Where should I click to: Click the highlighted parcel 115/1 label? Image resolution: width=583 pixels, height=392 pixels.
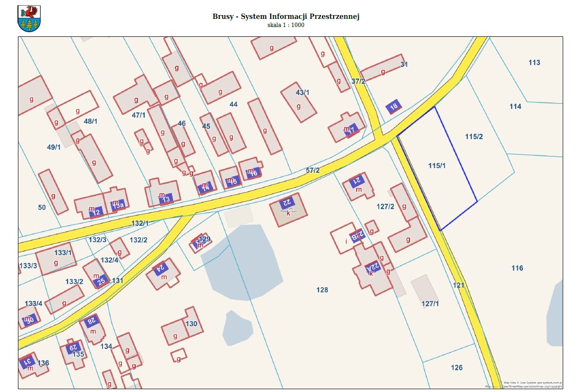437,165
